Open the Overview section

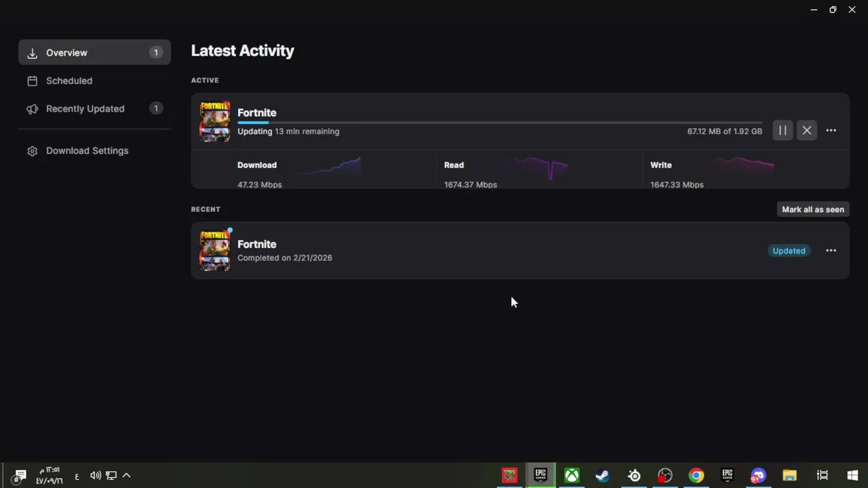tap(95, 53)
